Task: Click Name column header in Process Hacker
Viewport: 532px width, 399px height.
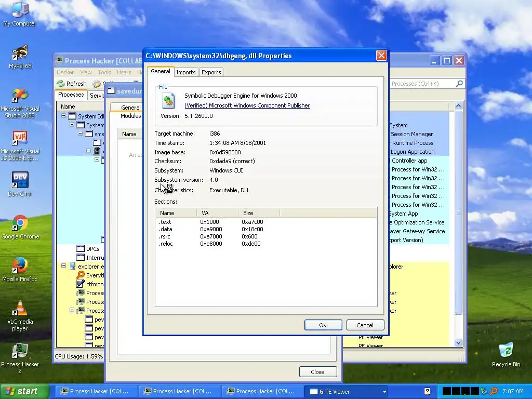Action: [x=80, y=107]
